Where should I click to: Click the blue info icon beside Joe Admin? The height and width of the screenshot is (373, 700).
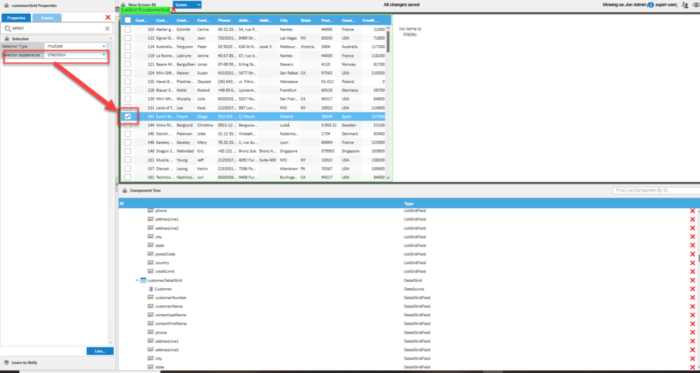pyautogui.click(x=650, y=5)
